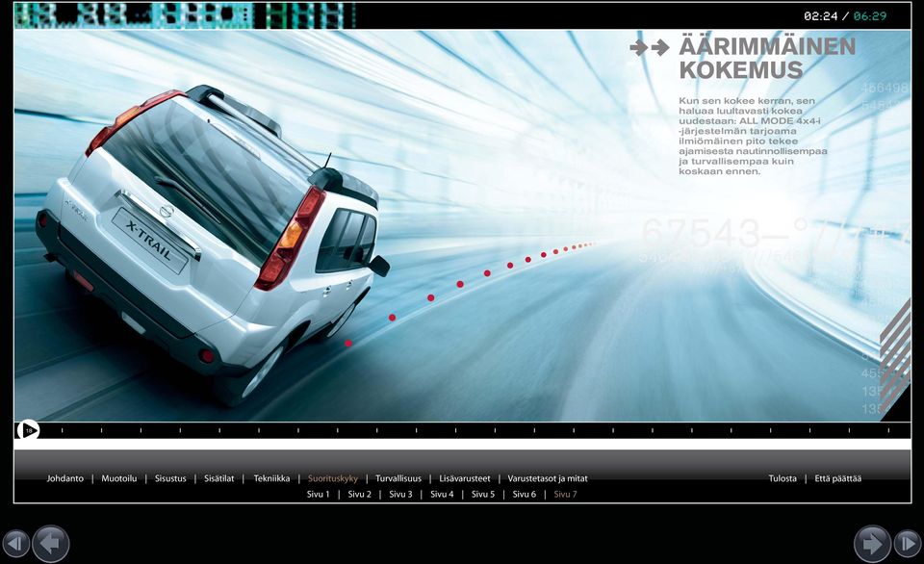The image size is (924, 564).
Task: Select the Tekniikka section
Action: pyautogui.click(x=271, y=478)
